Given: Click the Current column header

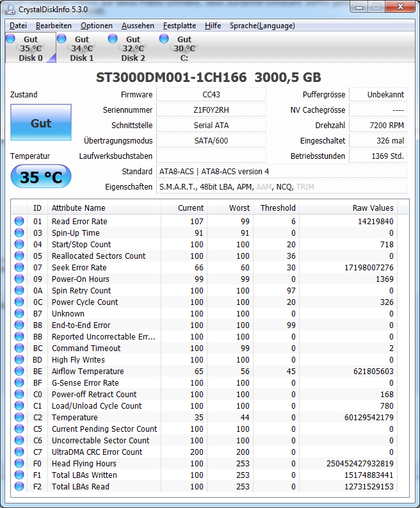Looking at the screenshot, I should pyautogui.click(x=184, y=208).
